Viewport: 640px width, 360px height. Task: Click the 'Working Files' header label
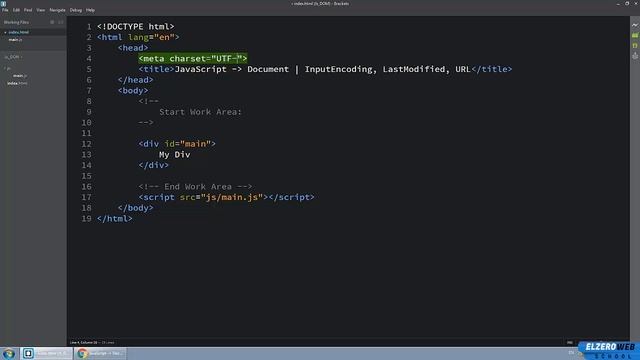pyautogui.click(x=16, y=22)
